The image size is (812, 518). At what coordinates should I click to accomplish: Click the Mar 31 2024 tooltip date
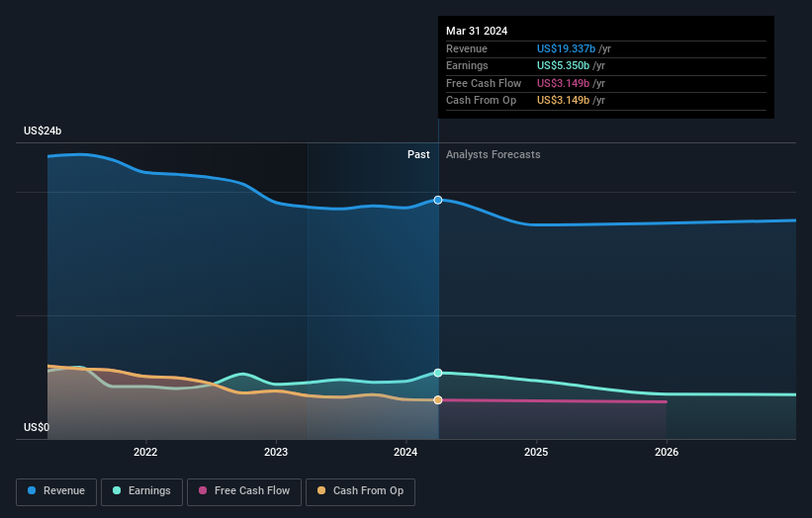point(477,31)
